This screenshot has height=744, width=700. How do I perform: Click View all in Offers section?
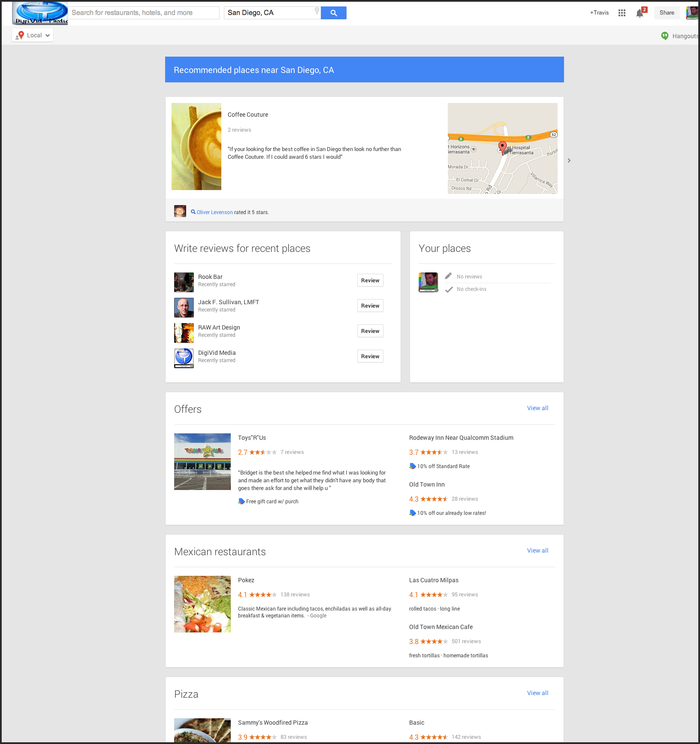[537, 408]
